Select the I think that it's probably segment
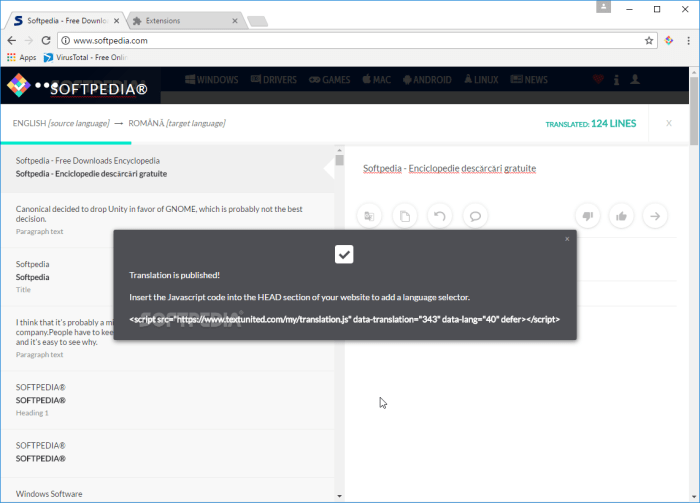Image resolution: width=700 pixels, height=503 pixels. coord(167,338)
